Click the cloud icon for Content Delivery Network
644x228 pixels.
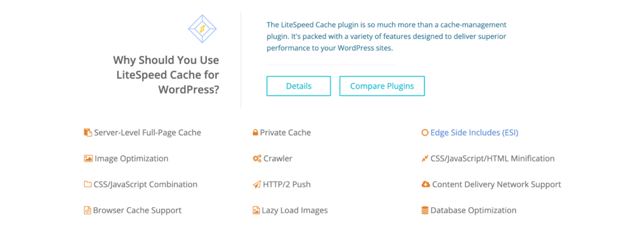click(x=426, y=184)
